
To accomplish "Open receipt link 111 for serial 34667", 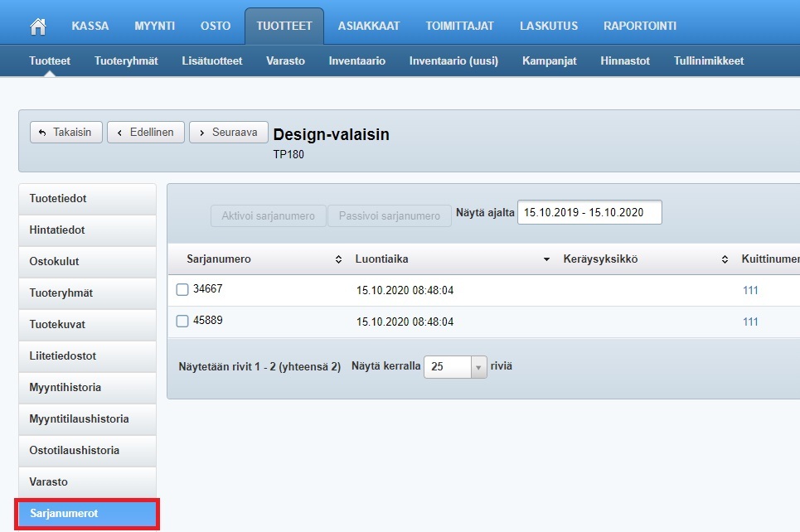I will [x=750, y=290].
